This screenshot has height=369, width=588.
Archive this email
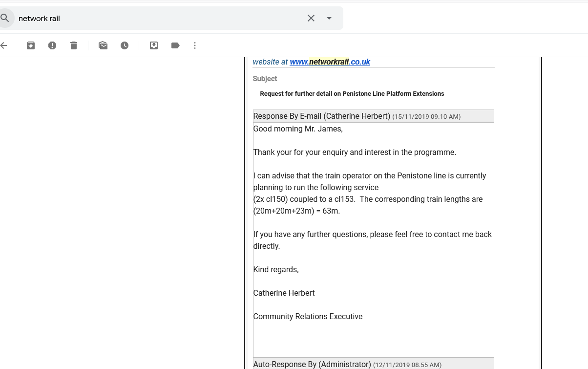31,45
